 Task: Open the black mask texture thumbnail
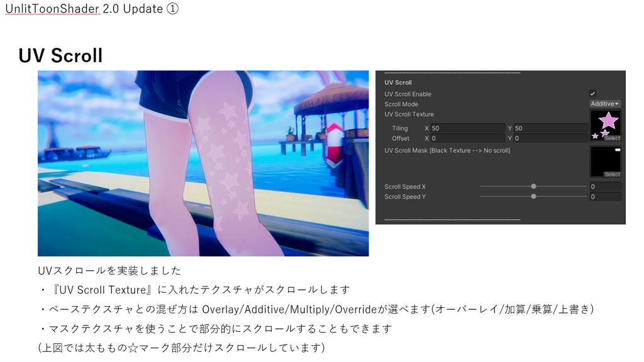(605, 159)
